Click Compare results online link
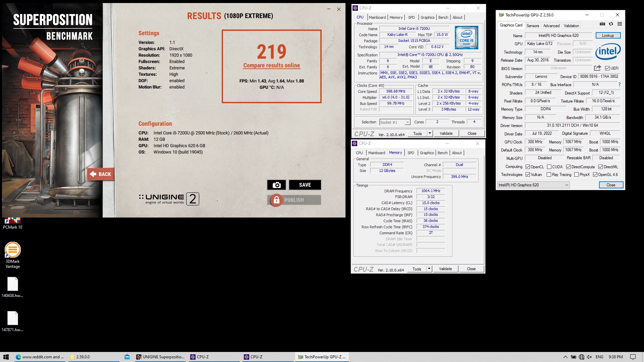 click(x=271, y=65)
